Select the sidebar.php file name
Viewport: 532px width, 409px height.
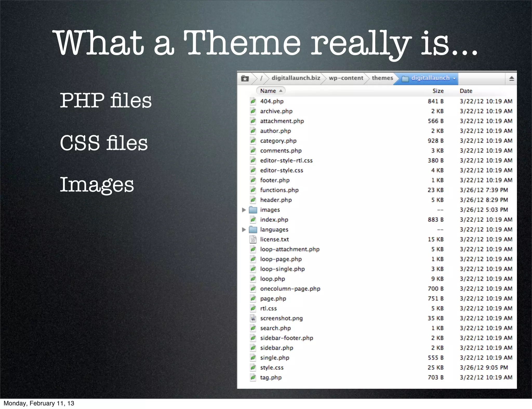pyautogui.click(x=276, y=348)
